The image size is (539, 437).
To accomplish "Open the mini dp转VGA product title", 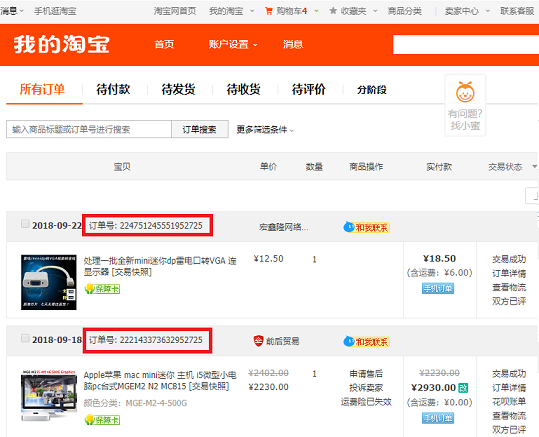I will pos(160,266).
